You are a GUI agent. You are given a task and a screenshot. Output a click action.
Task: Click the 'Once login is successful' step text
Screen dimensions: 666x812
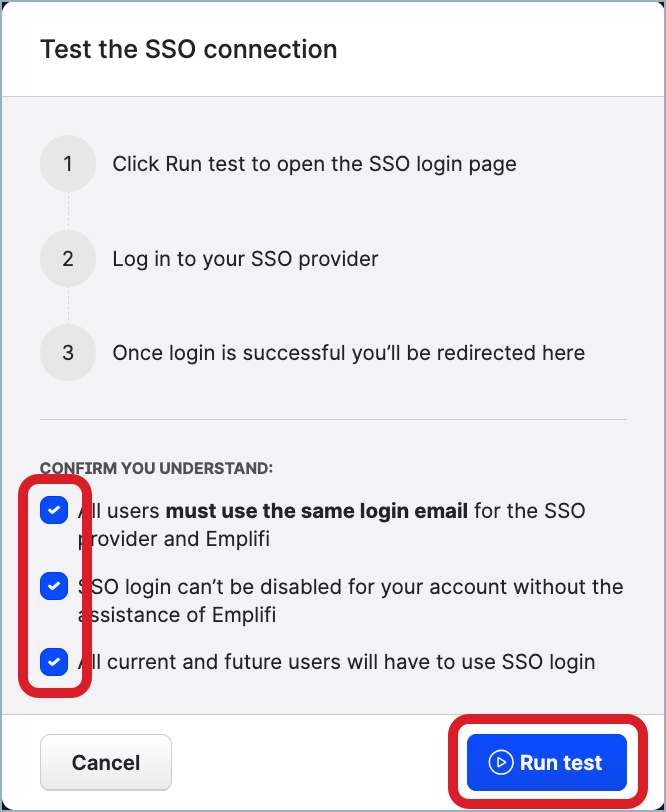[x=363, y=352]
